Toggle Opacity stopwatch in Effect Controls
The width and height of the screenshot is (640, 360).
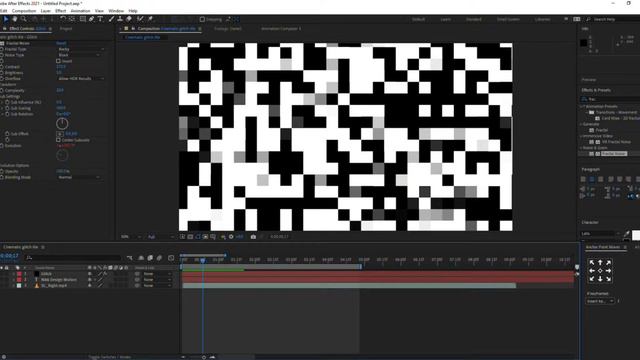click(2, 171)
